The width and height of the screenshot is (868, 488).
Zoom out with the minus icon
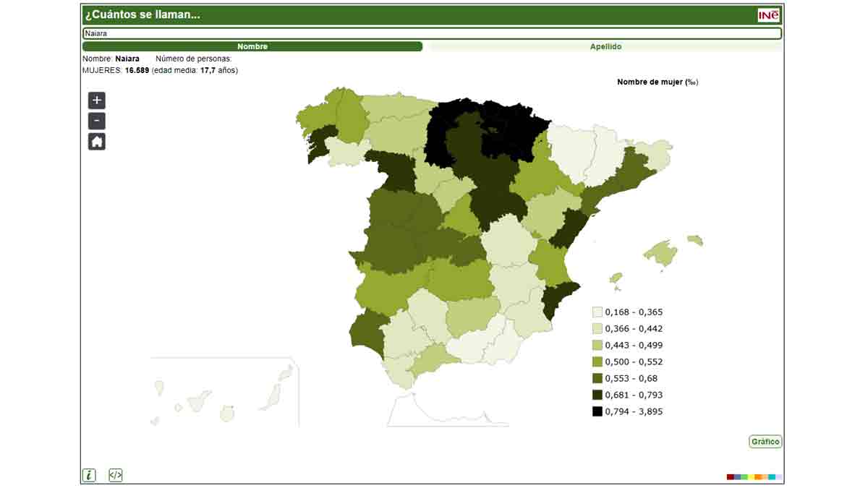[x=95, y=121]
